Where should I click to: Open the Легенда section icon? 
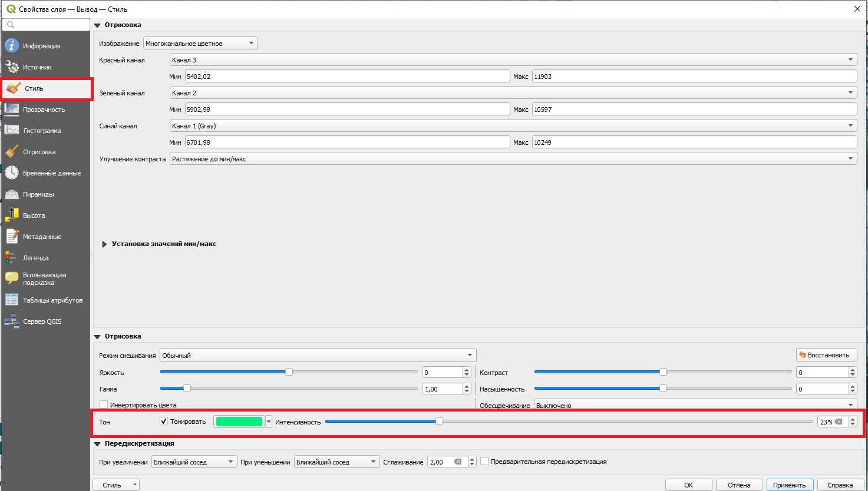11,257
